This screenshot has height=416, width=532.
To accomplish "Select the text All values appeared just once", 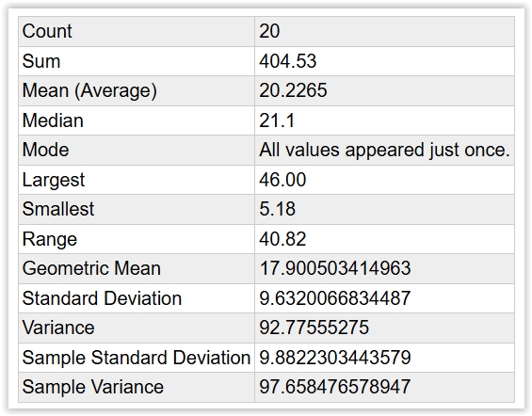I will pyautogui.click(x=385, y=151).
